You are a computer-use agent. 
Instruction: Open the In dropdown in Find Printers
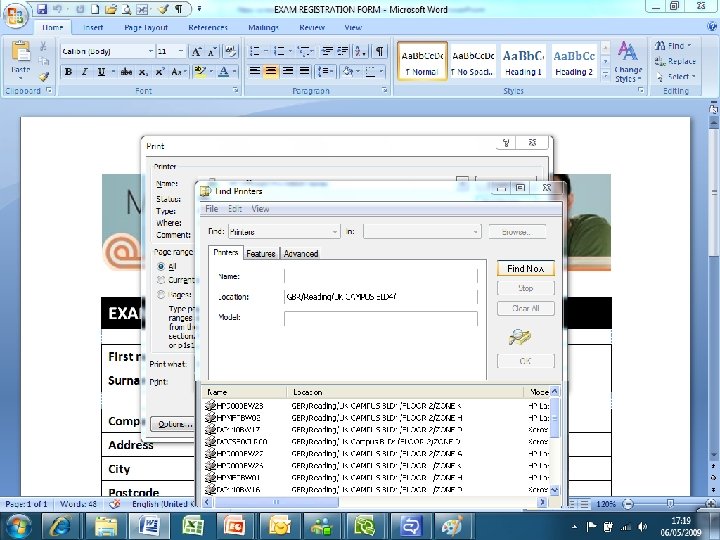click(x=476, y=232)
